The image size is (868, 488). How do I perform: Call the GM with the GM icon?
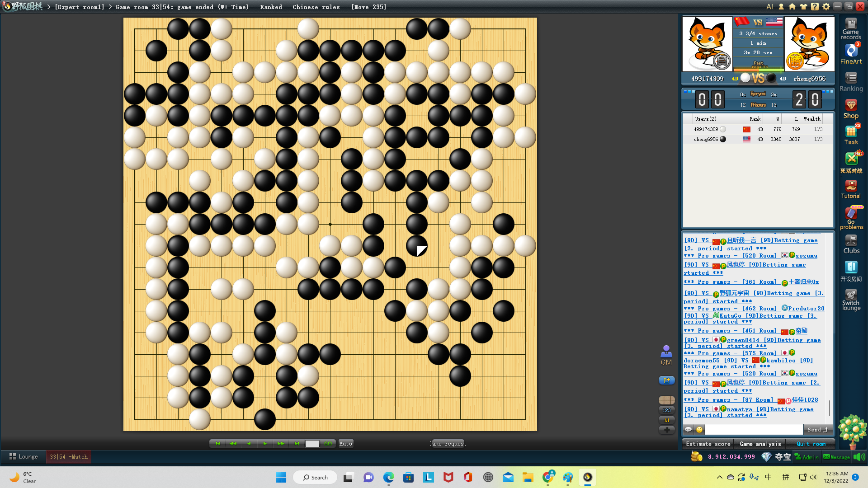[666, 355]
